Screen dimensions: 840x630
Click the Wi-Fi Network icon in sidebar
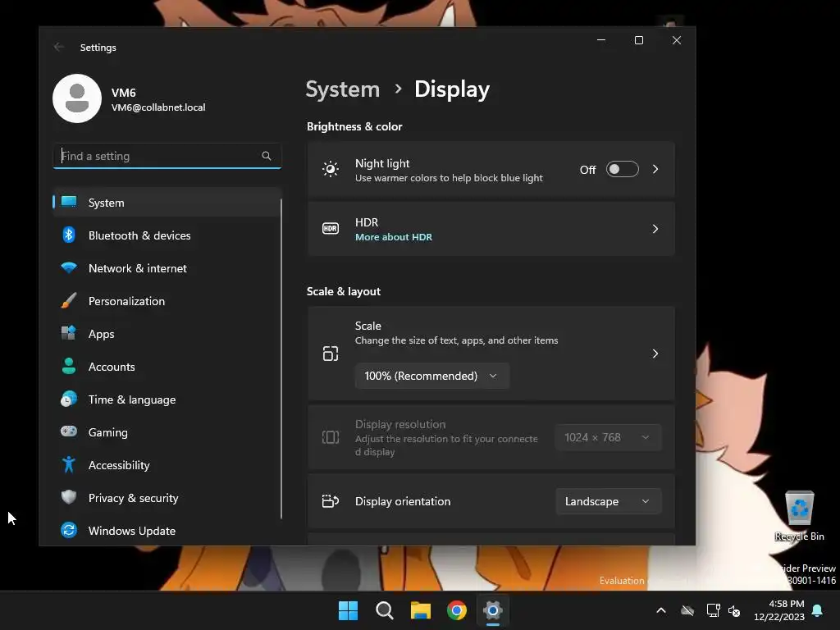click(x=69, y=268)
